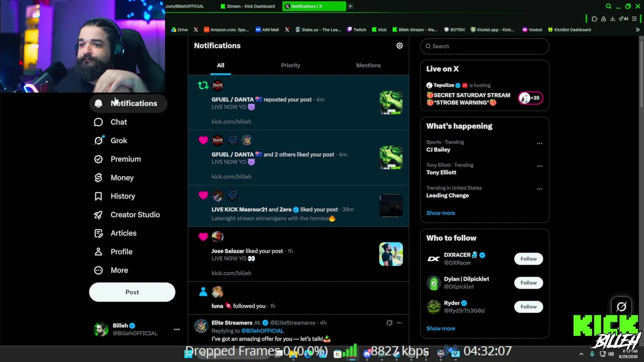Follow Dylan | Dilpickle1
Viewport: 644px width, 362px height.
(528, 283)
